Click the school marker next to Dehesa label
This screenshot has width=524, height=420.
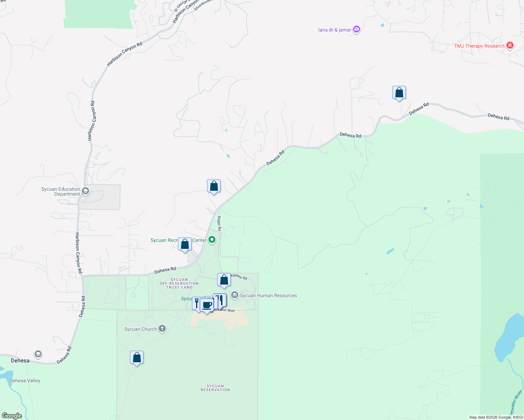[38, 354]
